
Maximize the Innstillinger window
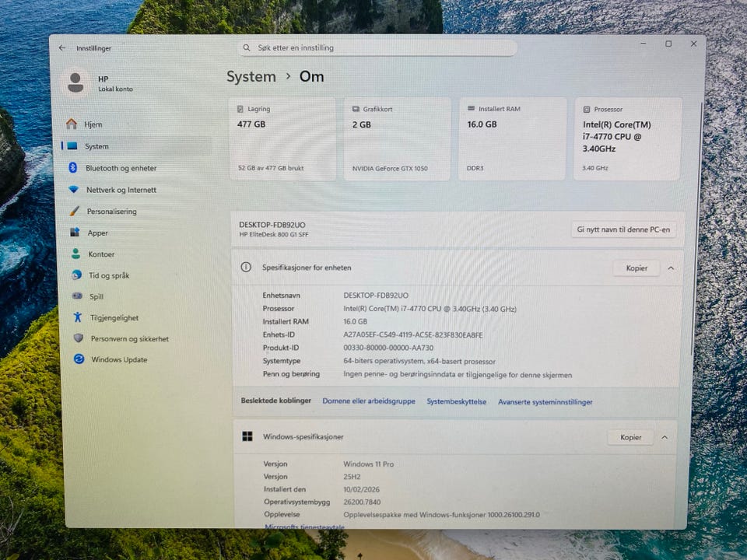point(668,44)
